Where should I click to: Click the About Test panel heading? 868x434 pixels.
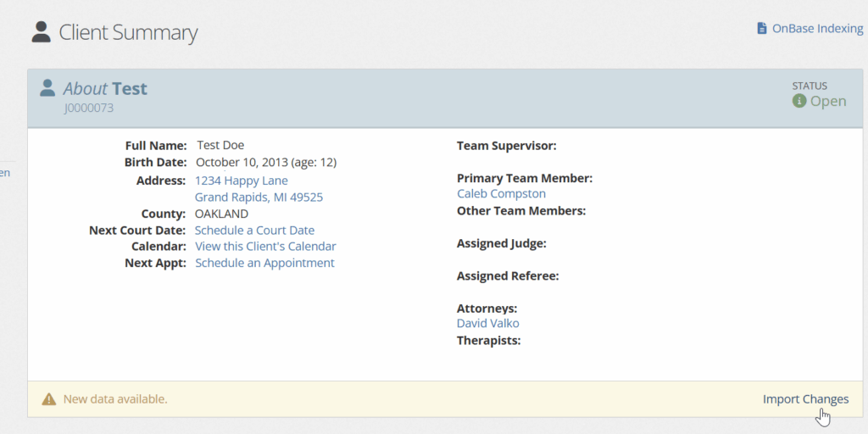click(x=105, y=89)
